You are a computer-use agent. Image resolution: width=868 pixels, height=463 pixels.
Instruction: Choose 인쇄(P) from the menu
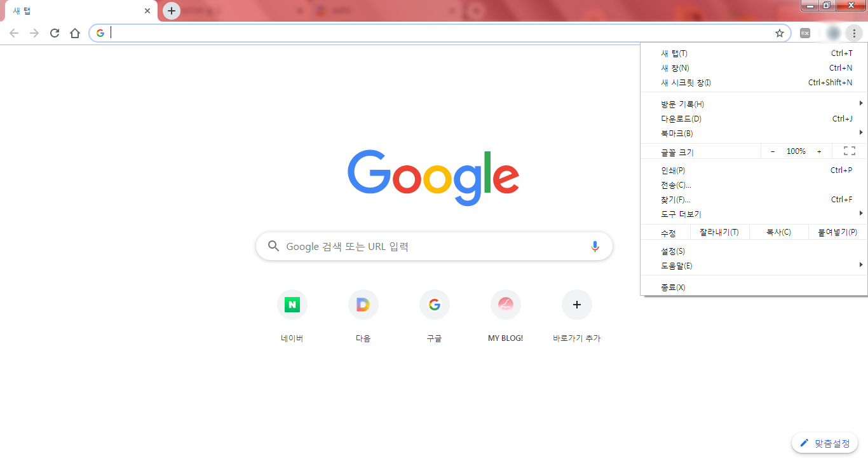click(754, 170)
